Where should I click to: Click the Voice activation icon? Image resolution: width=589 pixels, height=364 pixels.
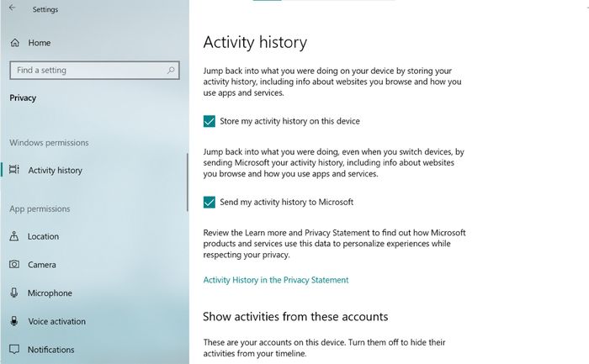click(14, 321)
